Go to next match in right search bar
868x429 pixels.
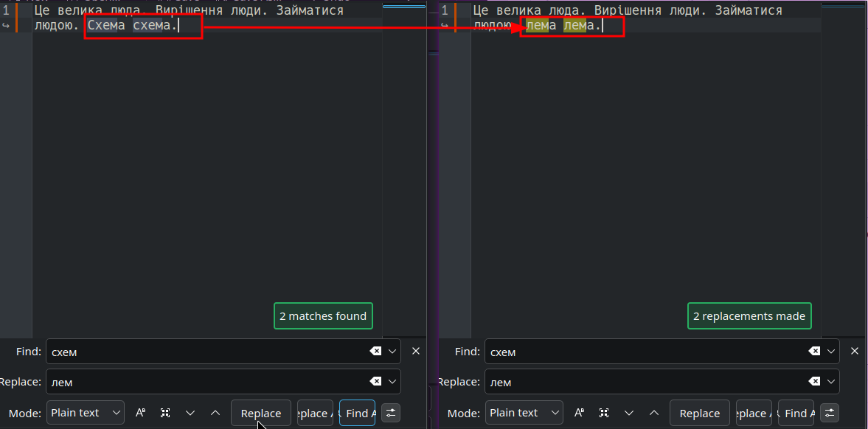coord(629,413)
